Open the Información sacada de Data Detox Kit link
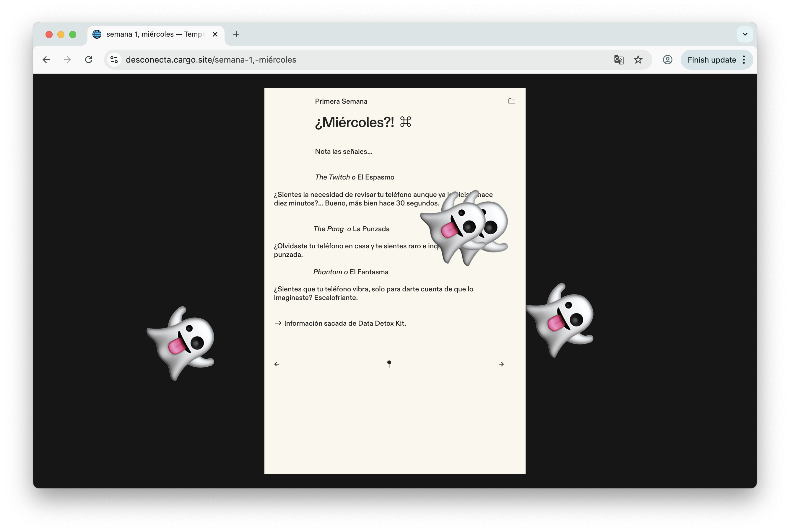This screenshot has width=790, height=532. click(x=344, y=323)
